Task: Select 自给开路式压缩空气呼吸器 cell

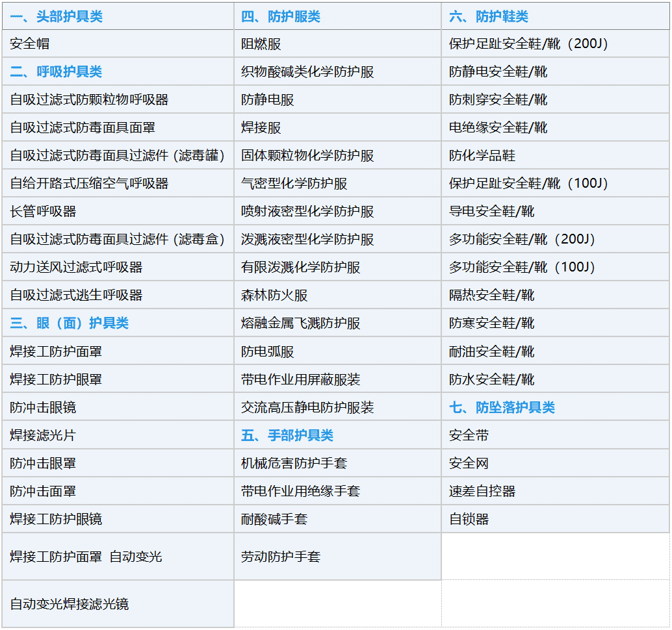Action: click(118, 183)
